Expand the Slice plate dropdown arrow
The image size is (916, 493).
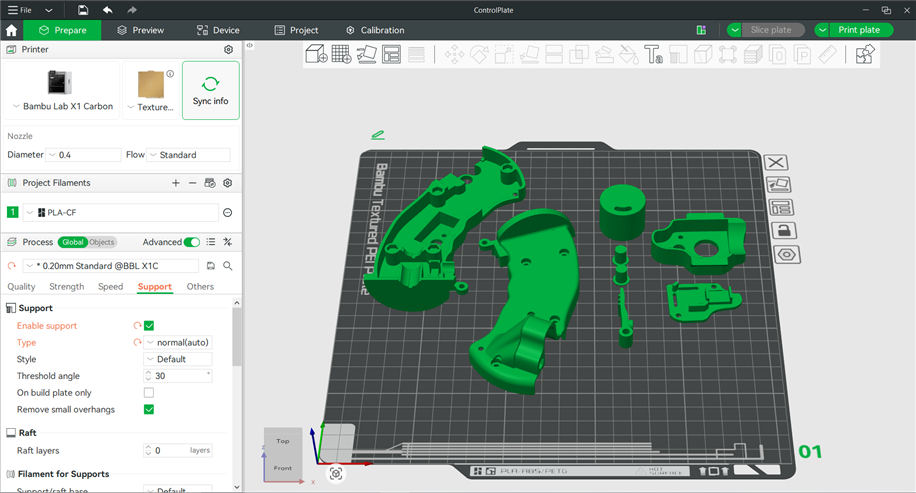click(x=734, y=30)
